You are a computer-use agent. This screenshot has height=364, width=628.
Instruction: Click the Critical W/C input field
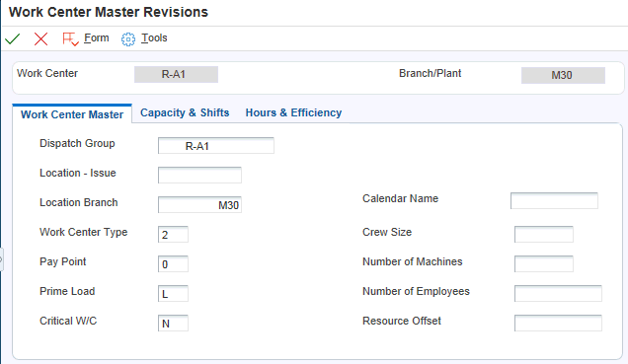coord(173,324)
